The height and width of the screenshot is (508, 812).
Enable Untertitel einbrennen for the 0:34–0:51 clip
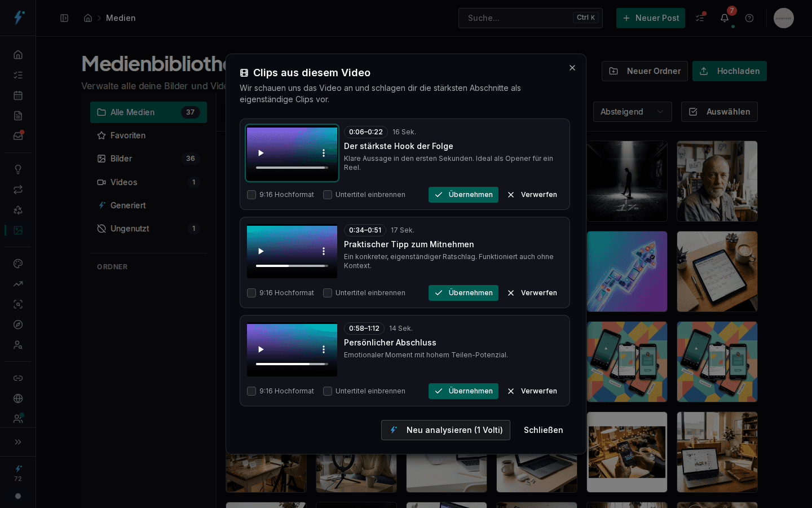(x=328, y=293)
